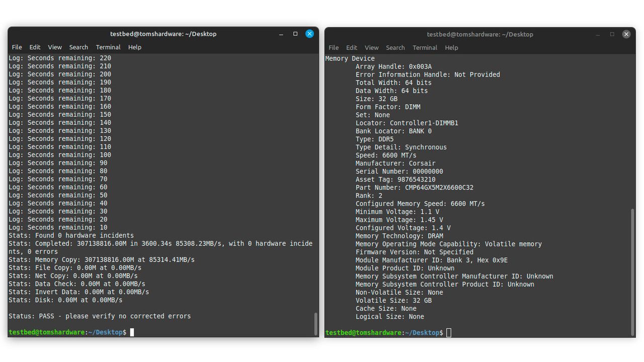This screenshot has width=644, height=362.
Task: Click 'Status: PASS - please verify no corrected errors'
Action: [100, 316]
